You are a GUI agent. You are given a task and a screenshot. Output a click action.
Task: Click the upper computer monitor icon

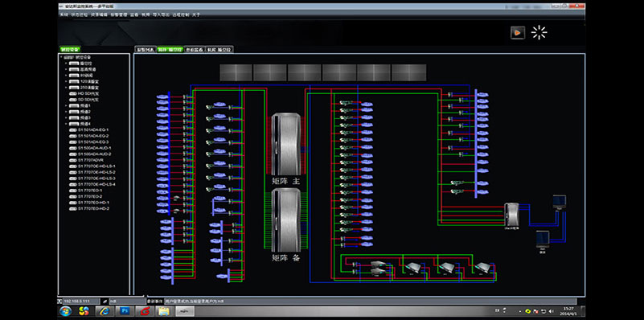tap(560, 201)
